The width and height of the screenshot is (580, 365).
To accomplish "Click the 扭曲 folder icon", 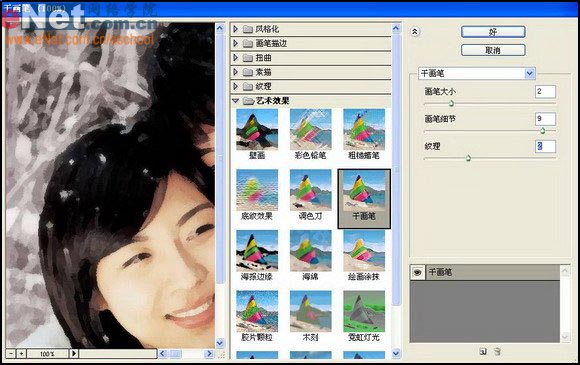I will click(x=248, y=58).
